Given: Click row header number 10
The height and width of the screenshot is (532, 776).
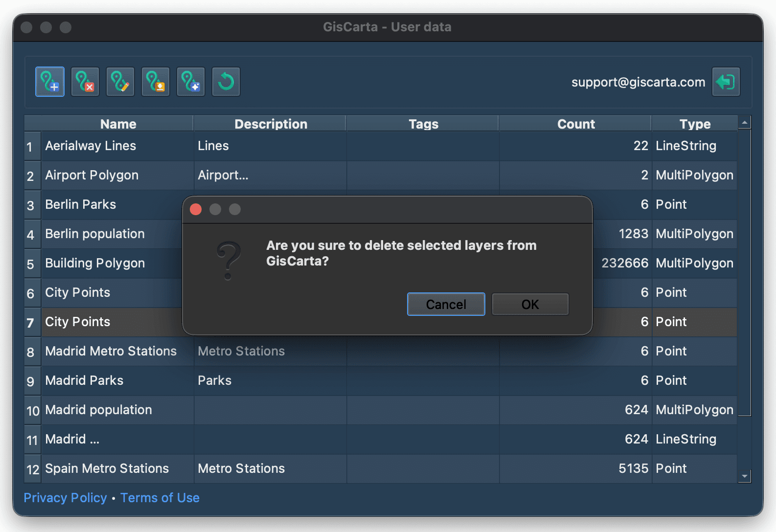Looking at the screenshot, I should click(32, 410).
